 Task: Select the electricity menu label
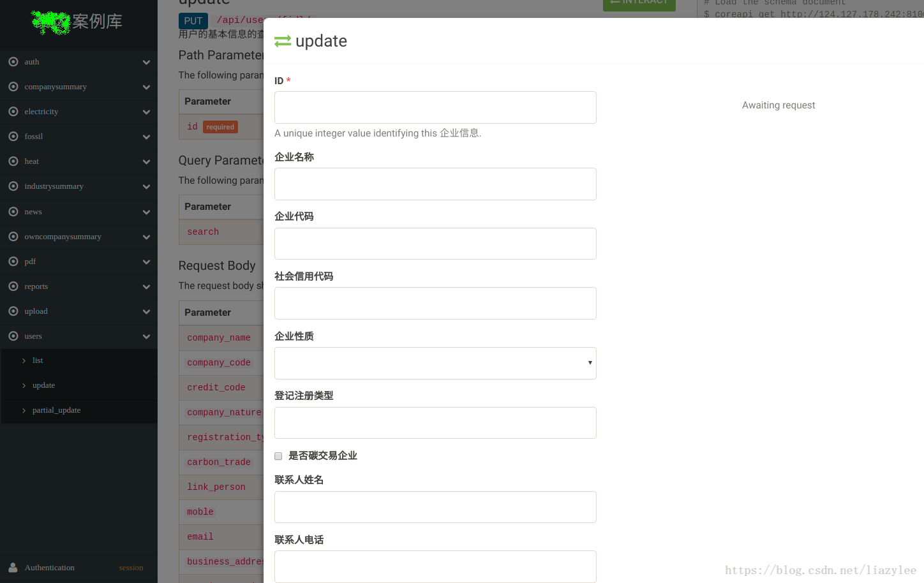click(41, 112)
